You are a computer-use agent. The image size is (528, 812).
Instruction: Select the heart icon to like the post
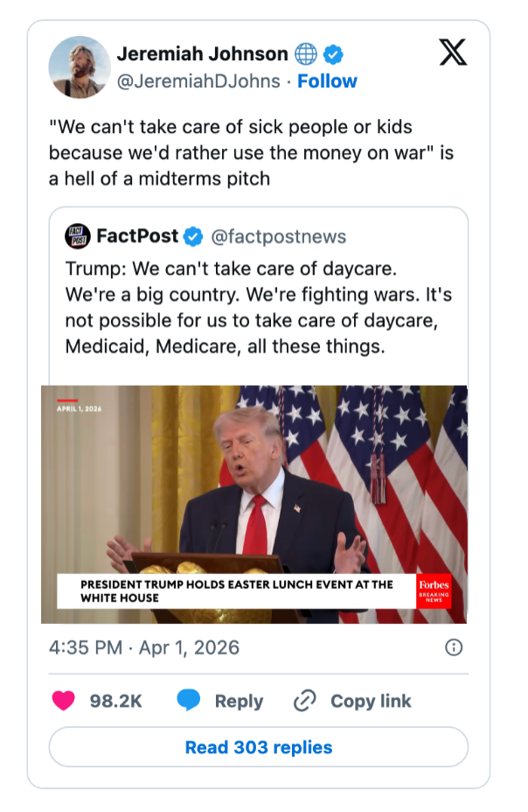[x=63, y=701]
